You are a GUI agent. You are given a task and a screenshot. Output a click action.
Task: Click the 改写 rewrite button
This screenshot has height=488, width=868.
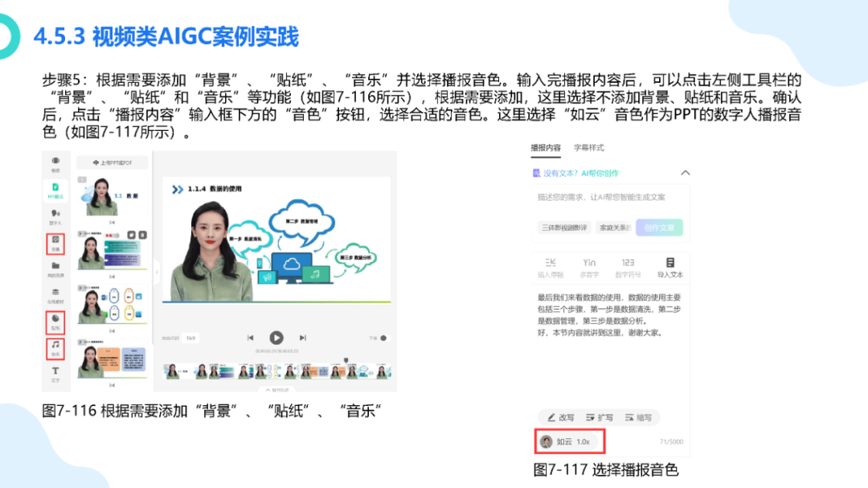tap(561, 417)
